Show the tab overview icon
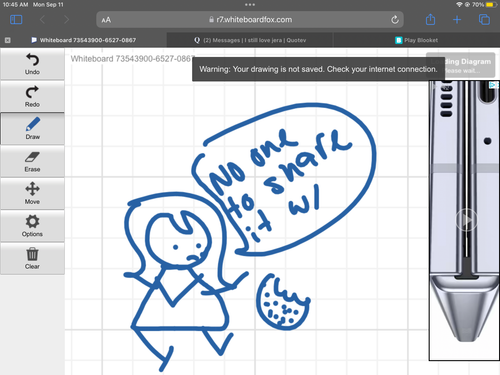The image size is (500, 375). tap(484, 20)
